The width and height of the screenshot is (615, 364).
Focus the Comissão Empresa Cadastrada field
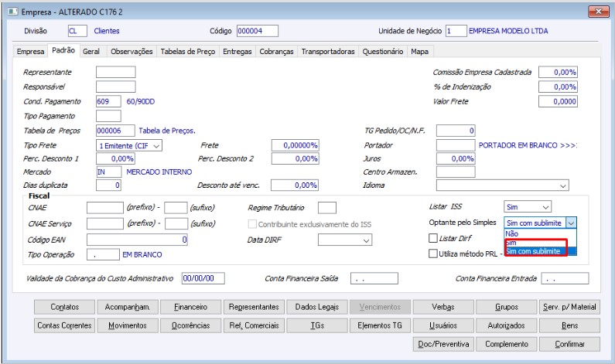coord(558,72)
